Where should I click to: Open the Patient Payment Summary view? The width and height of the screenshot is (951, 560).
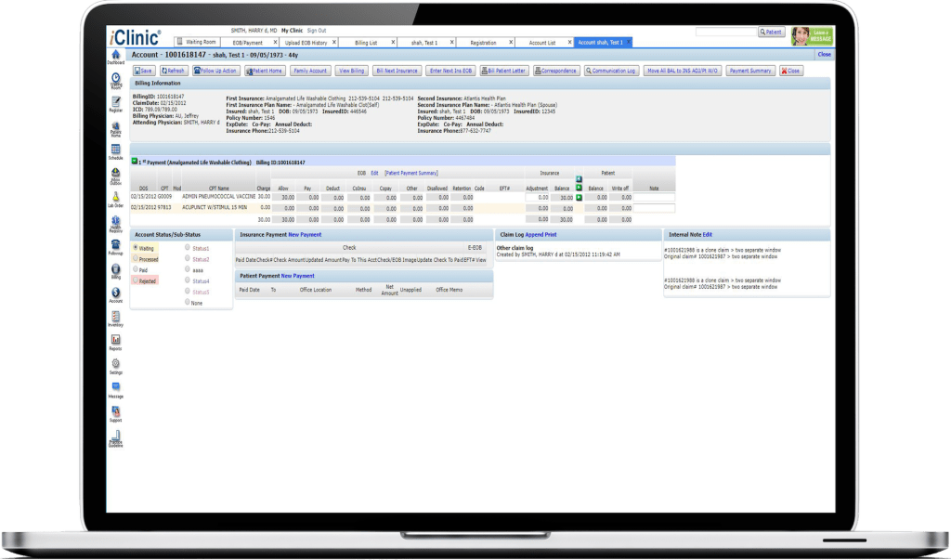pos(411,173)
